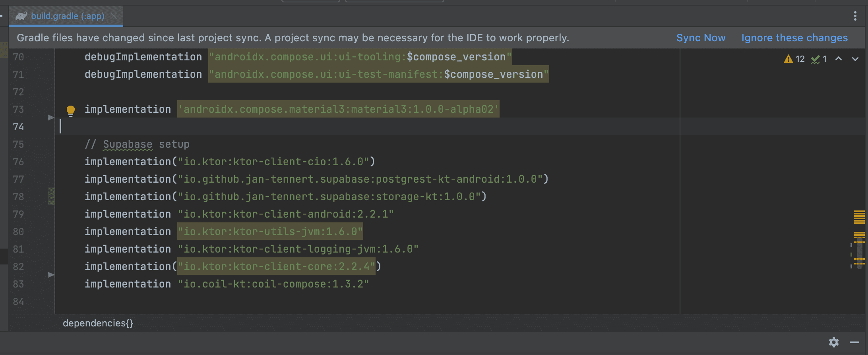Click the editor vertical scrollbar thumb
Viewport: 868px width, 355px height.
click(x=860, y=252)
